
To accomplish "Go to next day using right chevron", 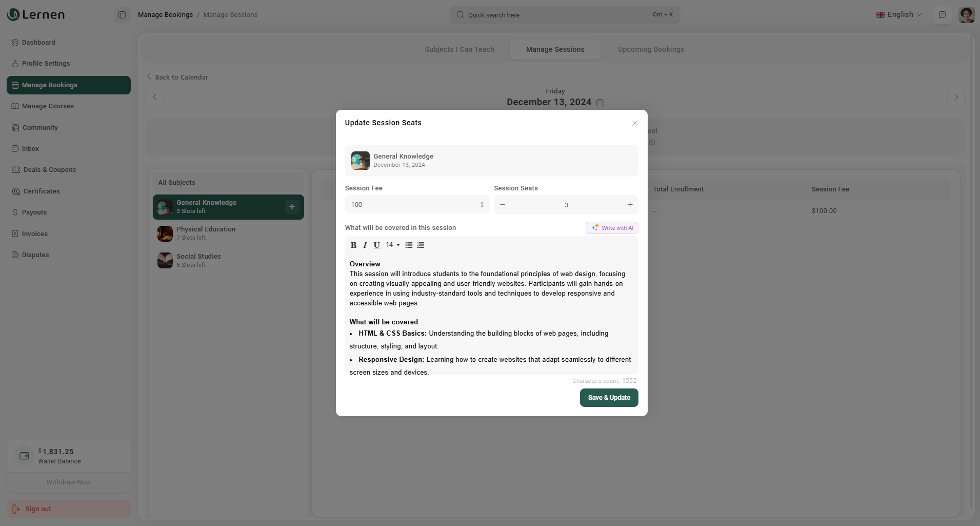I will (956, 98).
